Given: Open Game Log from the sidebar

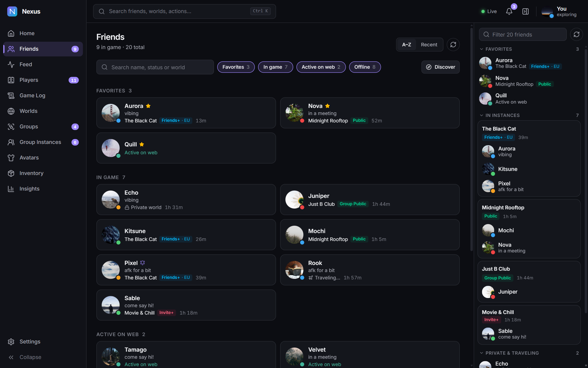Looking at the screenshot, I should click(43, 95).
